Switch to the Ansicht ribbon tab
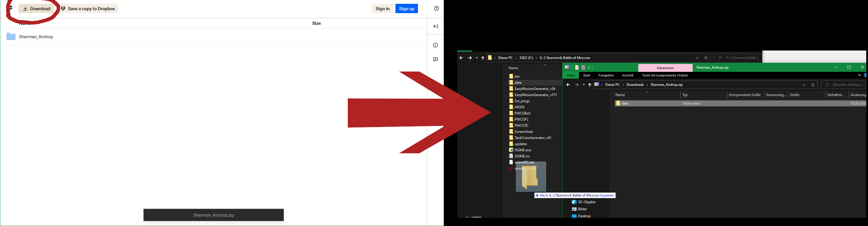This screenshot has width=868, height=226. tap(628, 75)
